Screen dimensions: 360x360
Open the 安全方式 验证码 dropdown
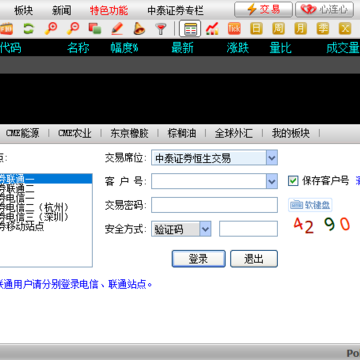(205, 229)
